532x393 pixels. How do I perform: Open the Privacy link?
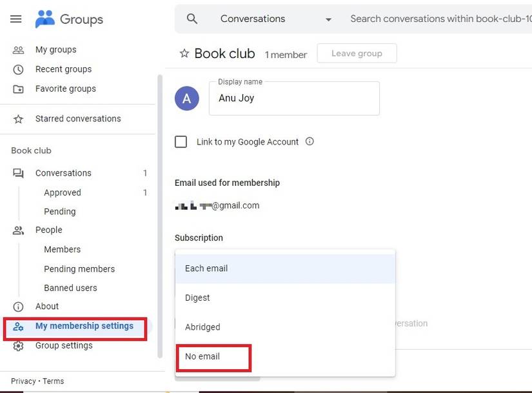[23, 381]
